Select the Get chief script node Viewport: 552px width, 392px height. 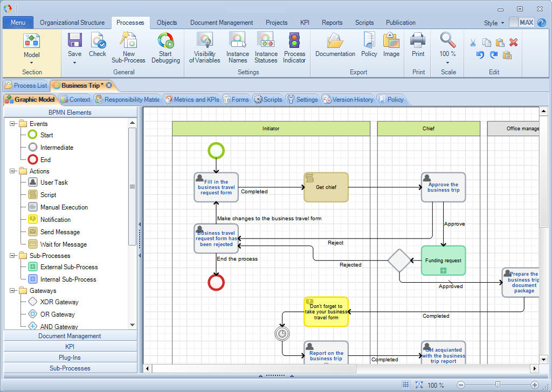point(326,187)
